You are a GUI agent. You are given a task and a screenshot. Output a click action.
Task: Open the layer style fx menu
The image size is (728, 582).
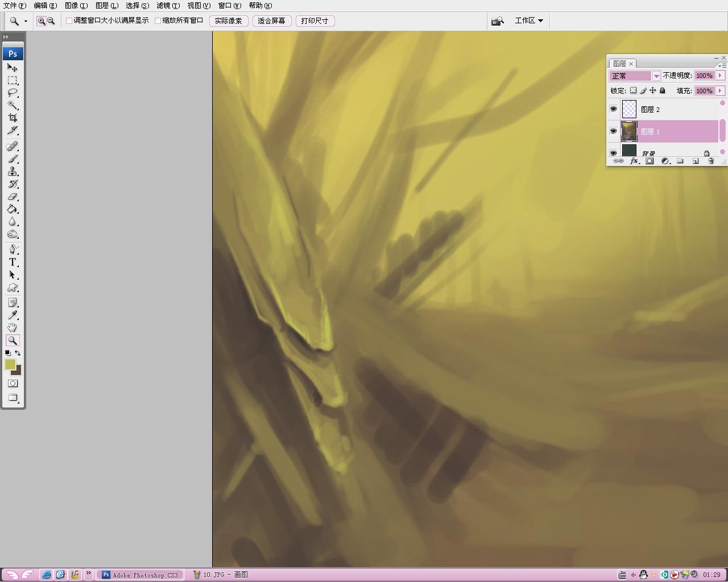click(x=634, y=161)
